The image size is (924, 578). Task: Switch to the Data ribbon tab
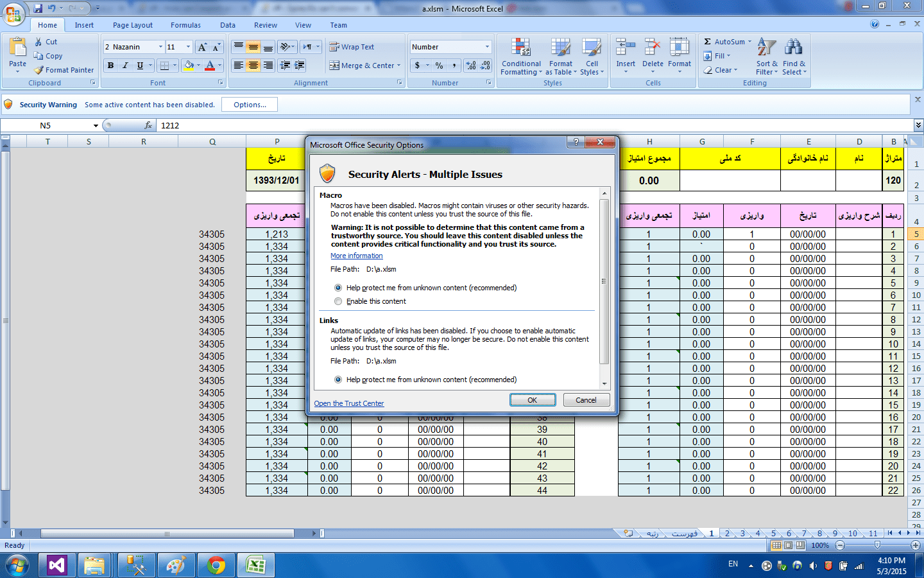(228, 25)
